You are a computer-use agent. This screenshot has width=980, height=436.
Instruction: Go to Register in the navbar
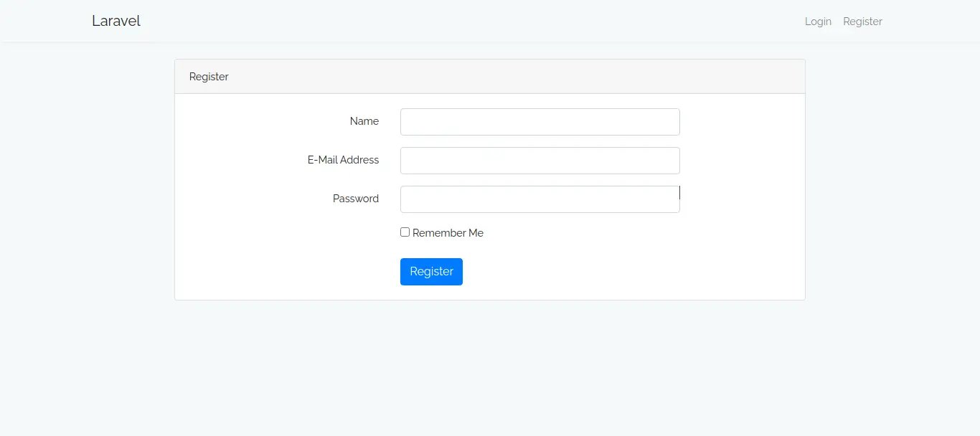862,22
